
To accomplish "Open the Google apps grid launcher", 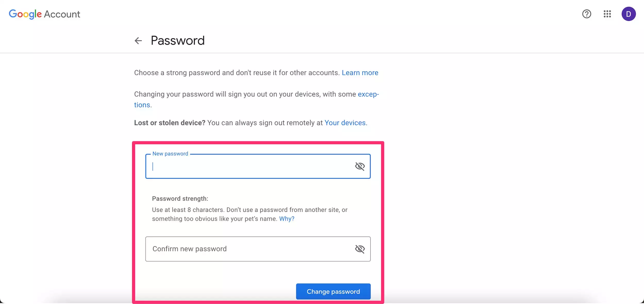I will coord(607,14).
